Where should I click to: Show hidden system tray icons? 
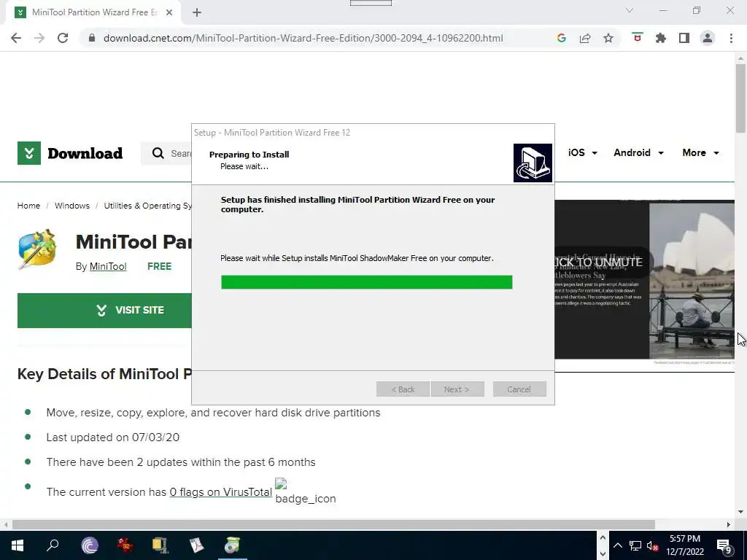point(617,545)
